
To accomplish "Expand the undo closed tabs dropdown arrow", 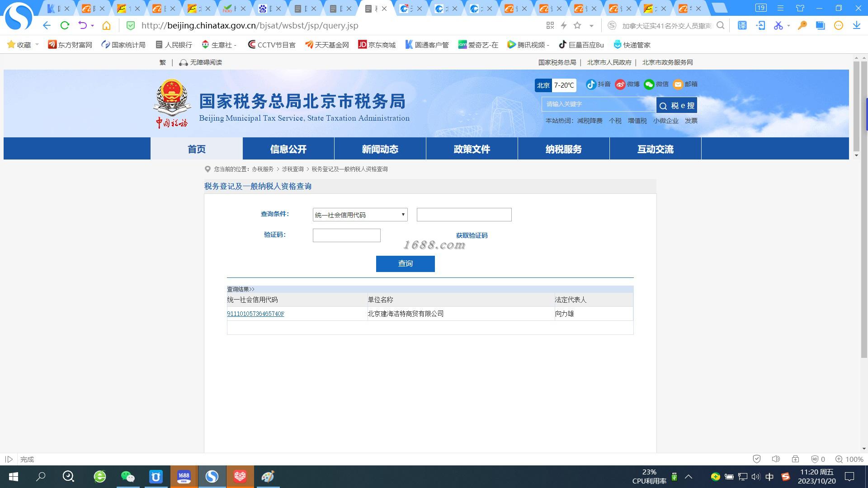I will (x=92, y=26).
